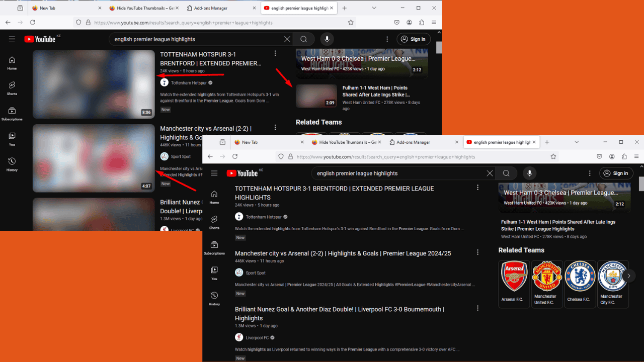
Task: Open options menu on Tottenham Hotspur video
Action: [477, 187]
